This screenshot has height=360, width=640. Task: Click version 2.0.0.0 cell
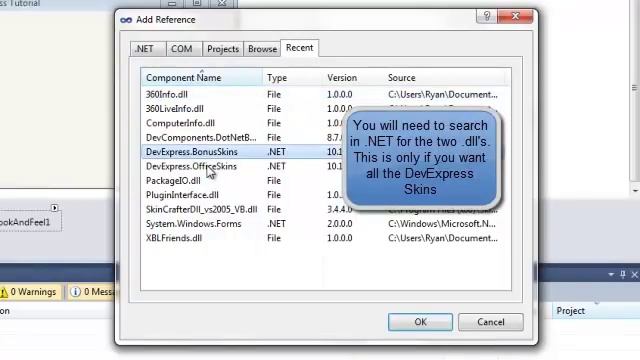click(340, 224)
